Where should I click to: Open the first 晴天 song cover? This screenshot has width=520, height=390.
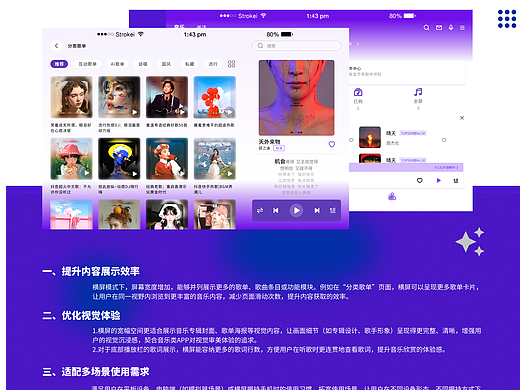[370, 137]
